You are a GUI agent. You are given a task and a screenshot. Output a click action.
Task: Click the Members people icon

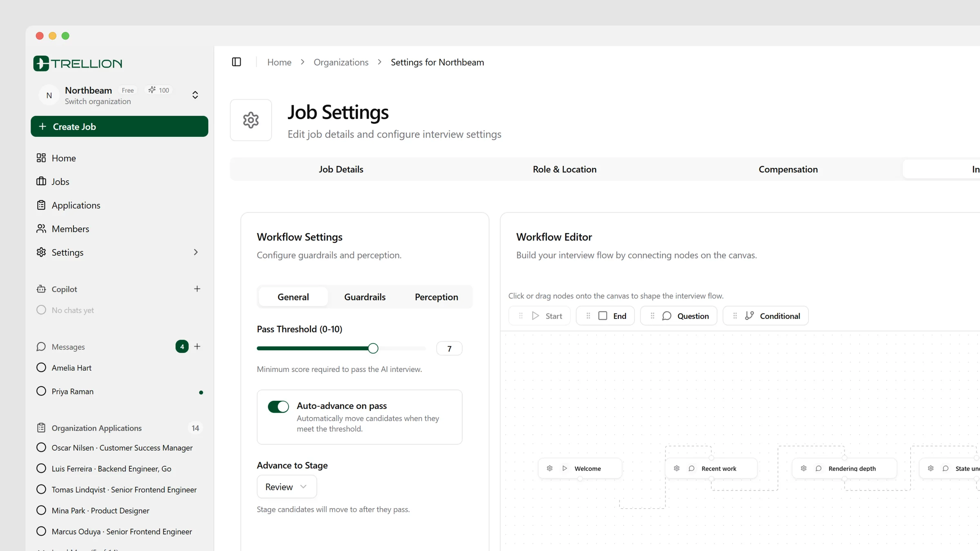click(41, 229)
